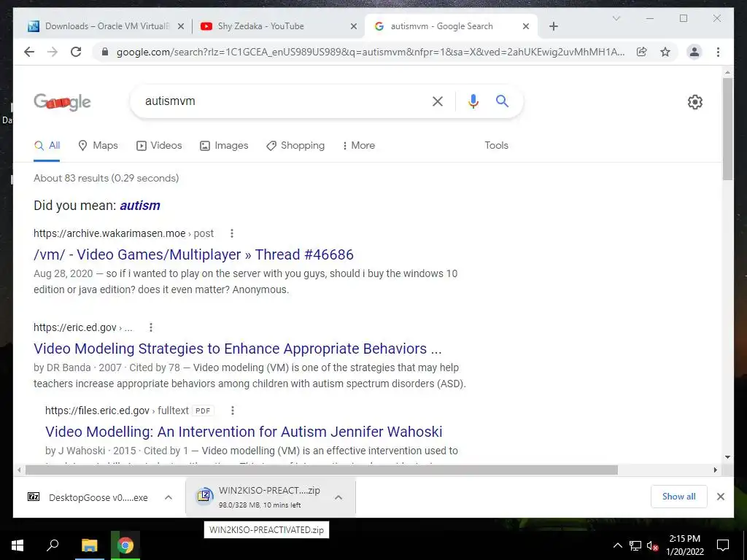Select the Videos results tab

pyautogui.click(x=159, y=145)
